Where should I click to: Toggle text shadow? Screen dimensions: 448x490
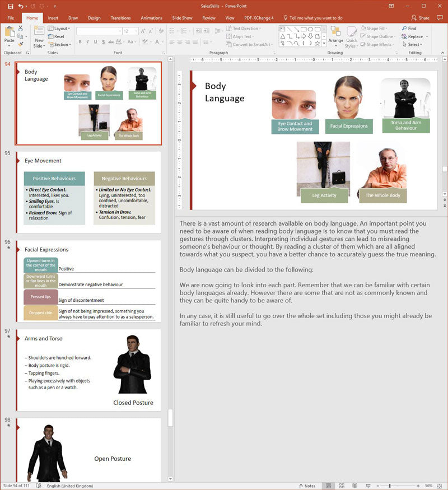tap(104, 41)
